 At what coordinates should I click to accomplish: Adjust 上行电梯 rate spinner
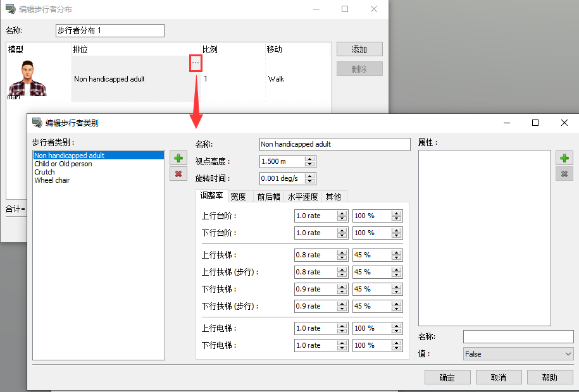pos(342,328)
